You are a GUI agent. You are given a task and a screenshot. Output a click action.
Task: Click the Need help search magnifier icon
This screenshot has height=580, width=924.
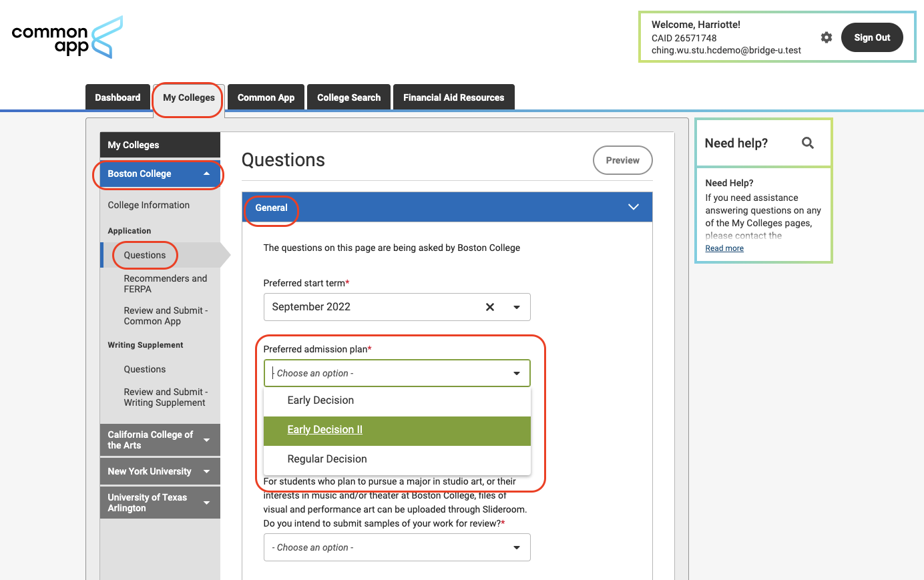click(808, 143)
